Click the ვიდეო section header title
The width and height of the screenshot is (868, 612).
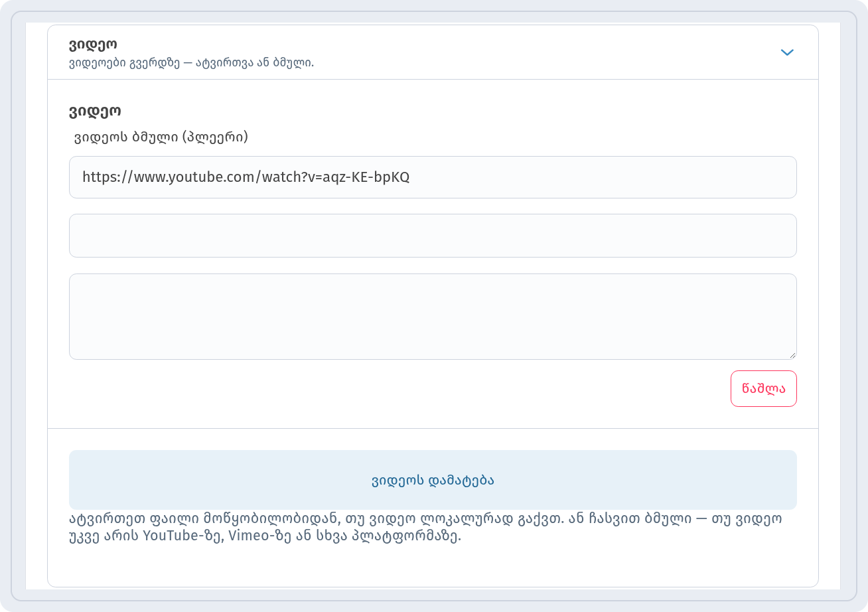coord(93,45)
